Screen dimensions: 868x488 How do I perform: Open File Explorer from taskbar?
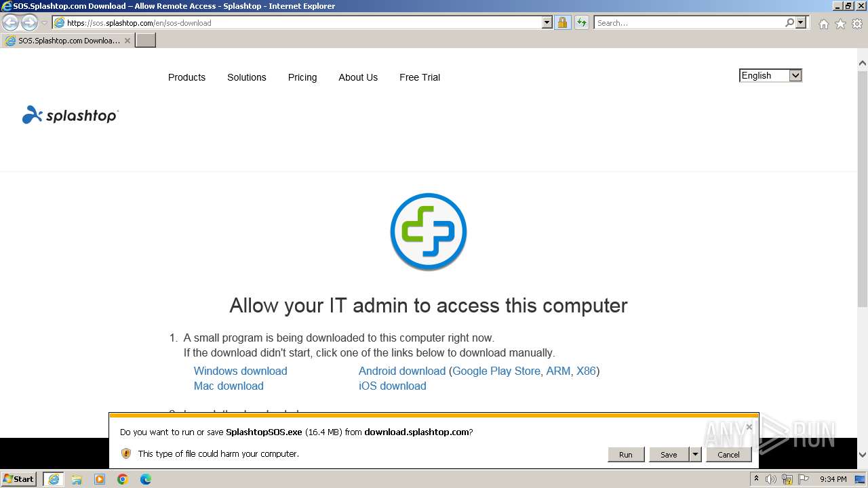point(77,479)
